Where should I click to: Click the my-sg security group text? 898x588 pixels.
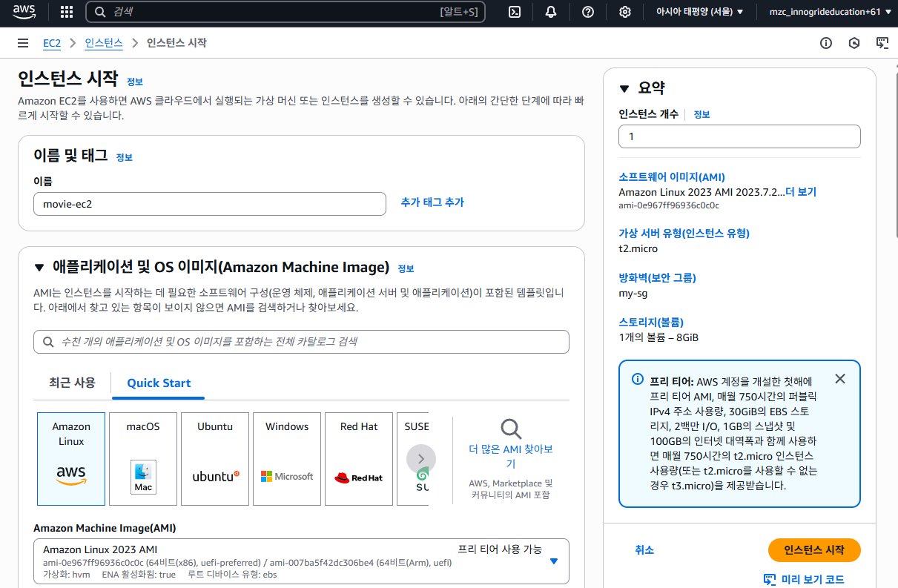[x=633, y=293]
